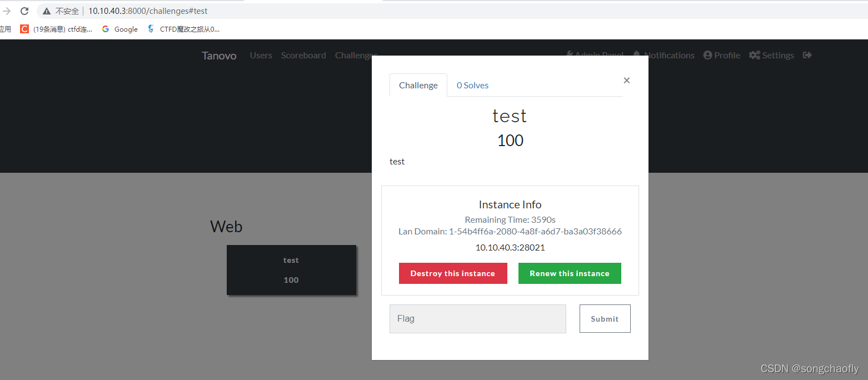Click the Instance Info heading
The width and height of the screenshot is (868, 380).
510,204
